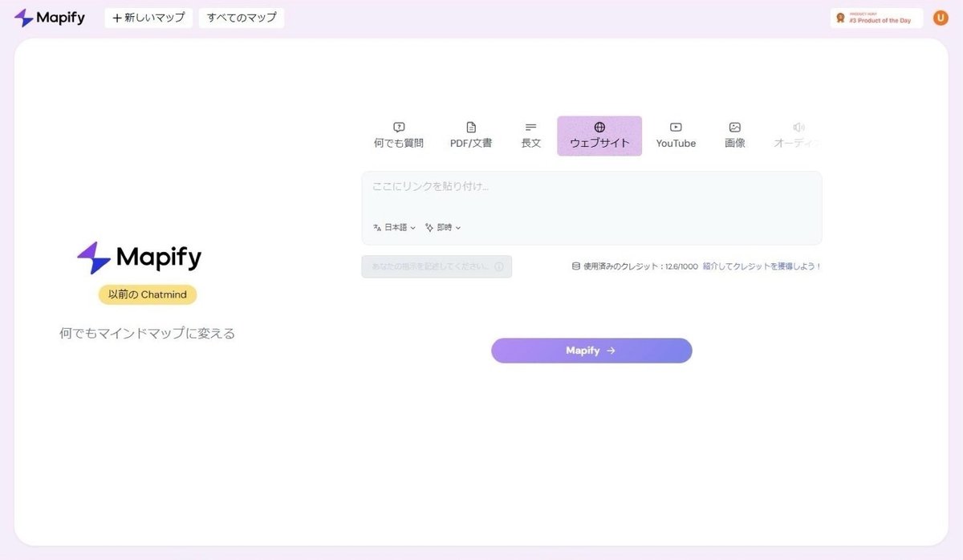The image size is (963, 560).
Task: Click the 何でもマインドマップに変える tagline
Action: [x=148, y=333]
